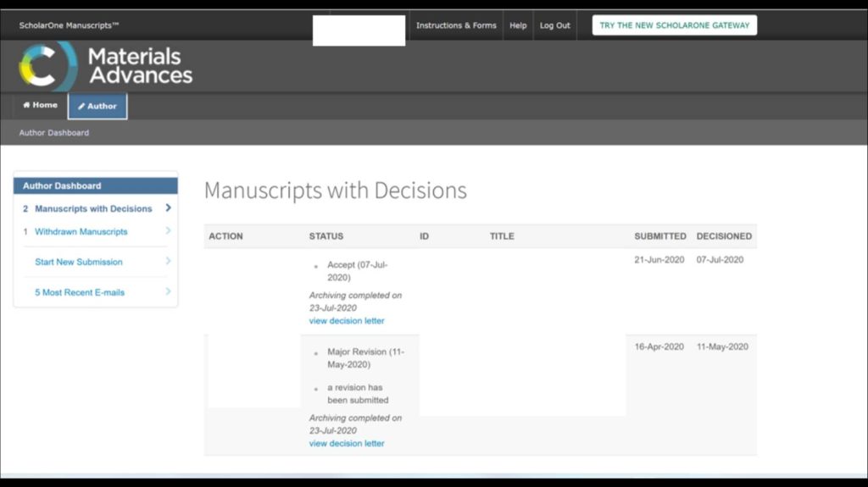
Task: Click the Accept (07-Jul-2020) status text
Action: 358,271
